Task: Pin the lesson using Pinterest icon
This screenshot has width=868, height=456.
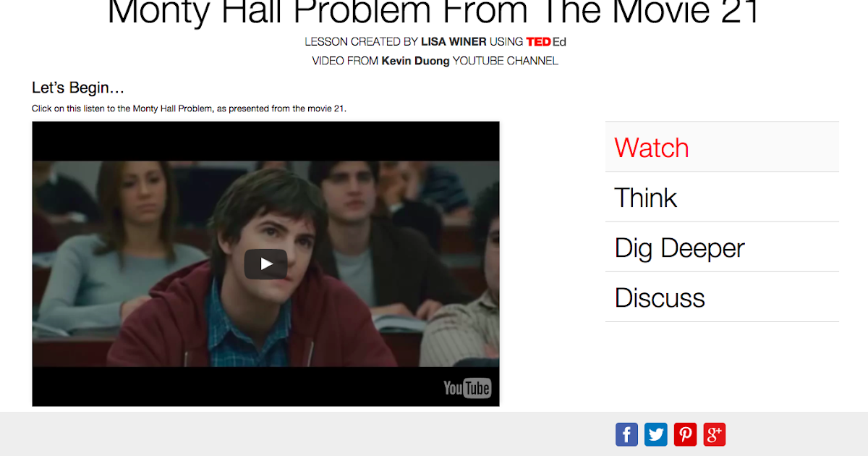Action: click(x=685, y=434)
